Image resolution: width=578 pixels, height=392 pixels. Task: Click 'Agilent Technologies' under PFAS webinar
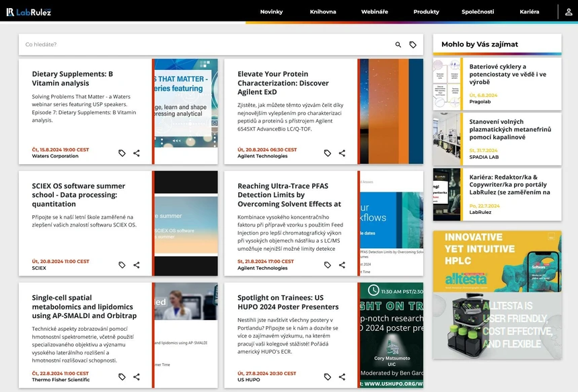coord(262,268)
